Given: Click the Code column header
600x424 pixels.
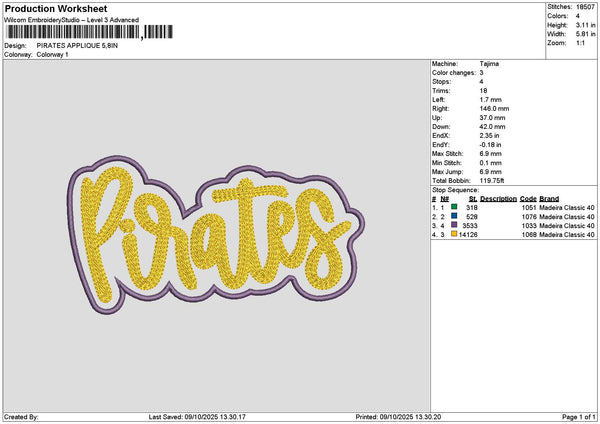Looking at the screenshot, I should coord(528,199).
